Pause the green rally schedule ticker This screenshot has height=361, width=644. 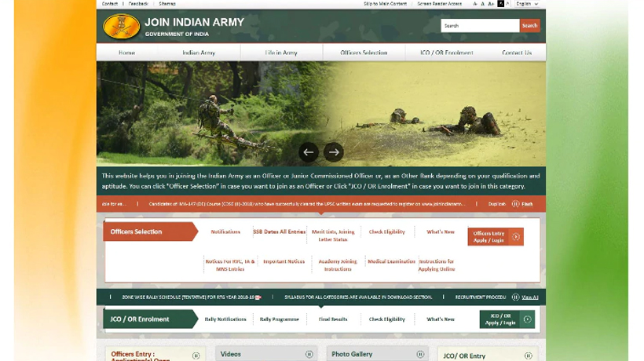click(515, 297)
